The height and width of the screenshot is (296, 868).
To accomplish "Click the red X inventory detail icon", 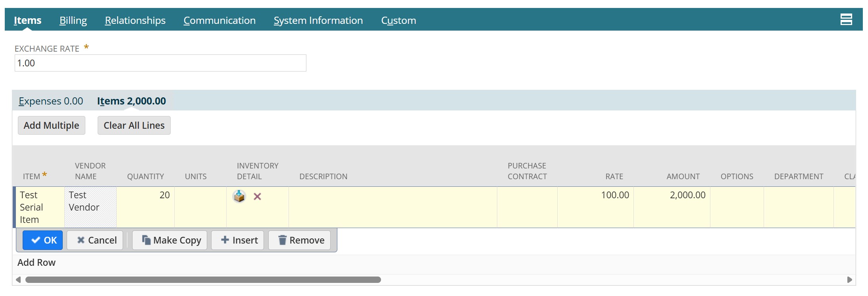I will (x=257, y=197).
